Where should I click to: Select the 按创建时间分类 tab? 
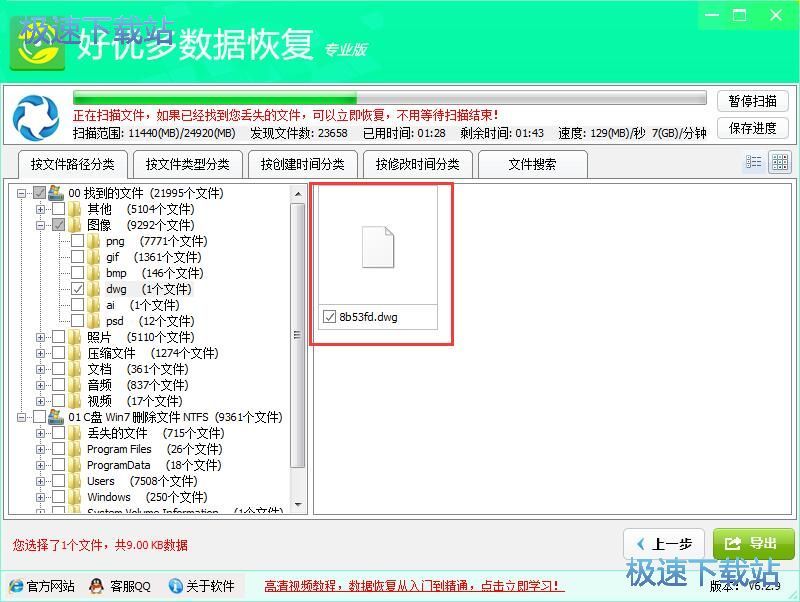point(303,164)
